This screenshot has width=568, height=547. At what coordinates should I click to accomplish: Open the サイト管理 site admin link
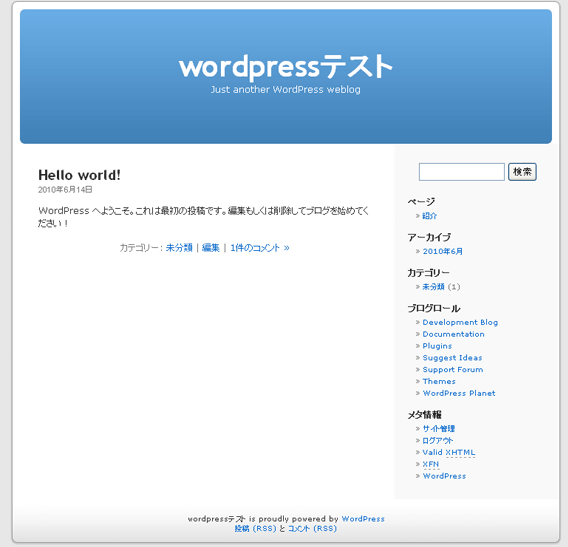pos(439,429)
